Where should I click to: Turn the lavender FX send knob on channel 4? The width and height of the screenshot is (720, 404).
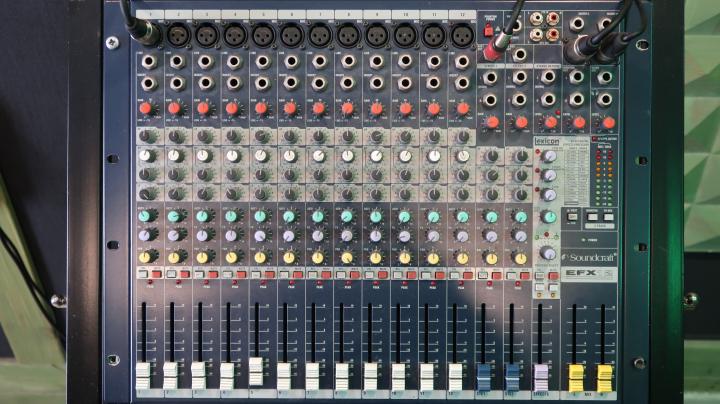pos(231,236)
